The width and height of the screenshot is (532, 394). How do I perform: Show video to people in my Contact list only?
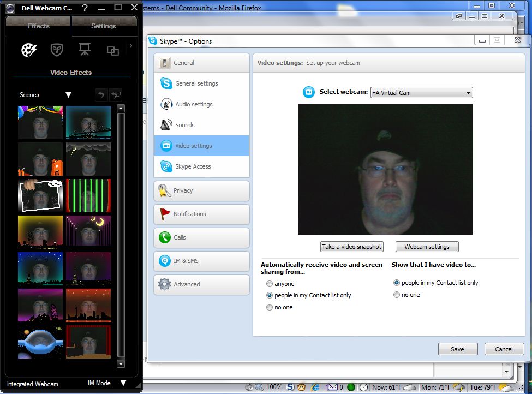(x=396, y=283)
